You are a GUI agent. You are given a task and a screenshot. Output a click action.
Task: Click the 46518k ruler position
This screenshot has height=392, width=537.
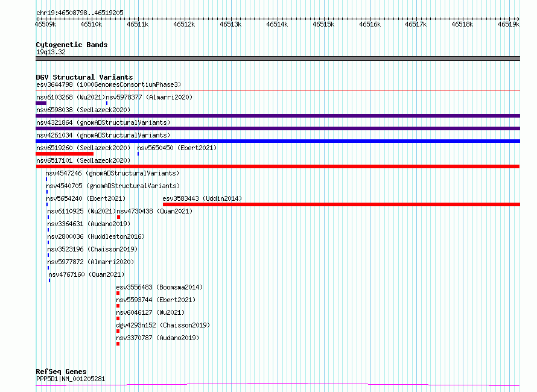coord(462,24)
